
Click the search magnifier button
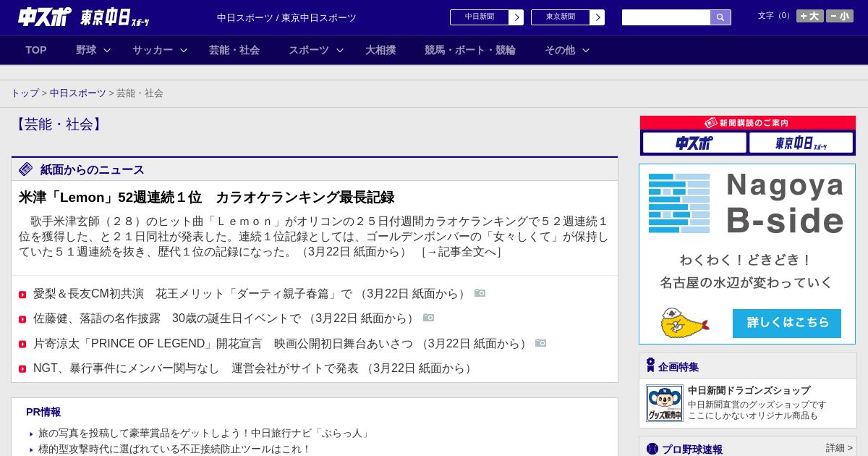720,17
